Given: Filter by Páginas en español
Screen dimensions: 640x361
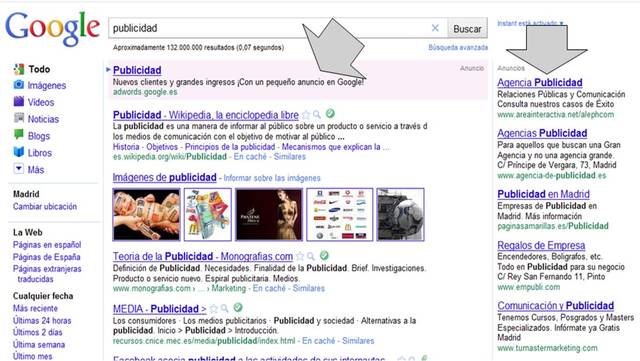Looking at the screenshot, I should pyautogui.click(x=47, y=245).
